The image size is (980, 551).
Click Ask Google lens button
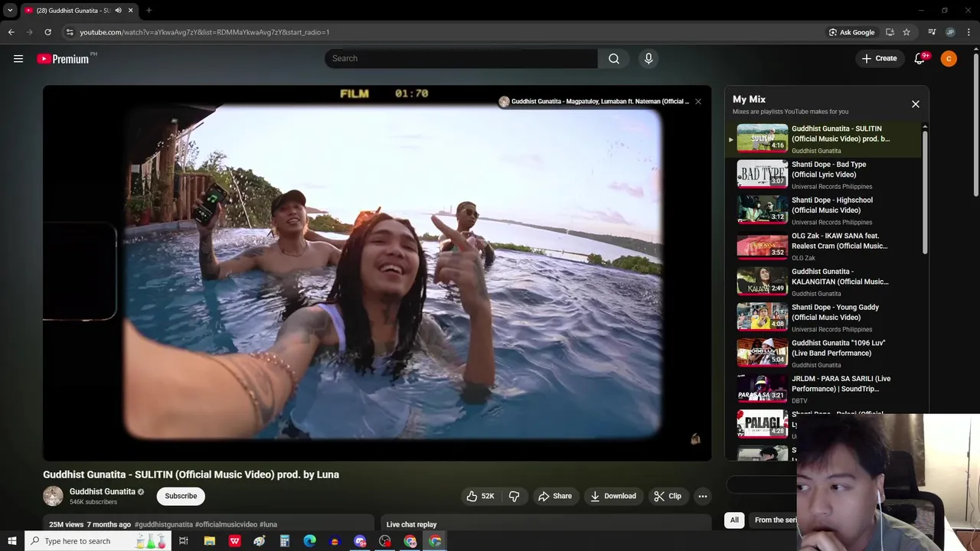coord(851,32)
